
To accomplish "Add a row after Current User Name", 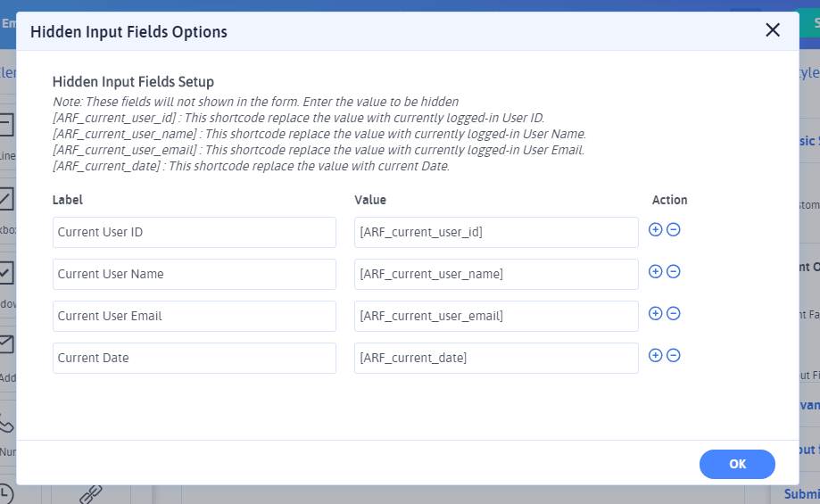I will click(655, 271).
